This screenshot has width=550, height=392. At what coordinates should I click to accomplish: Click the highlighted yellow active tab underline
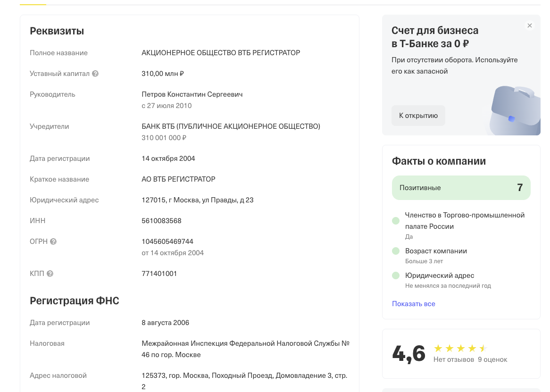(33, 5)
